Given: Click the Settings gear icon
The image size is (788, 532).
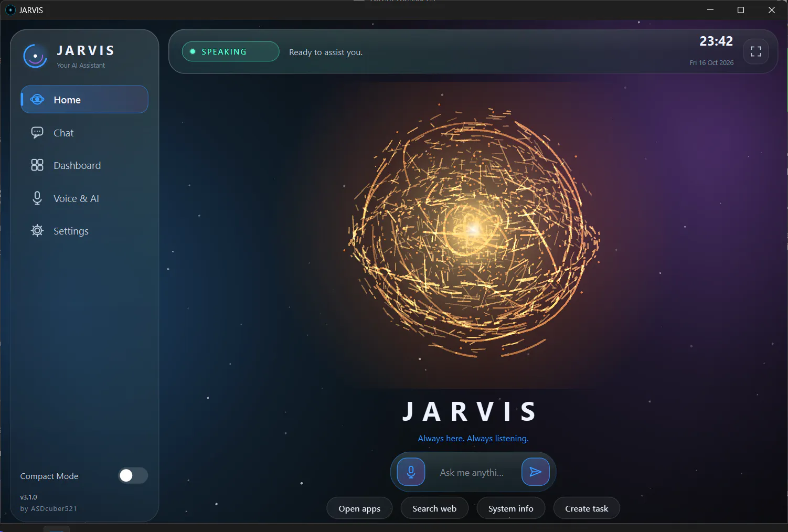Looking at the screenshot, I should pos(37,231).
